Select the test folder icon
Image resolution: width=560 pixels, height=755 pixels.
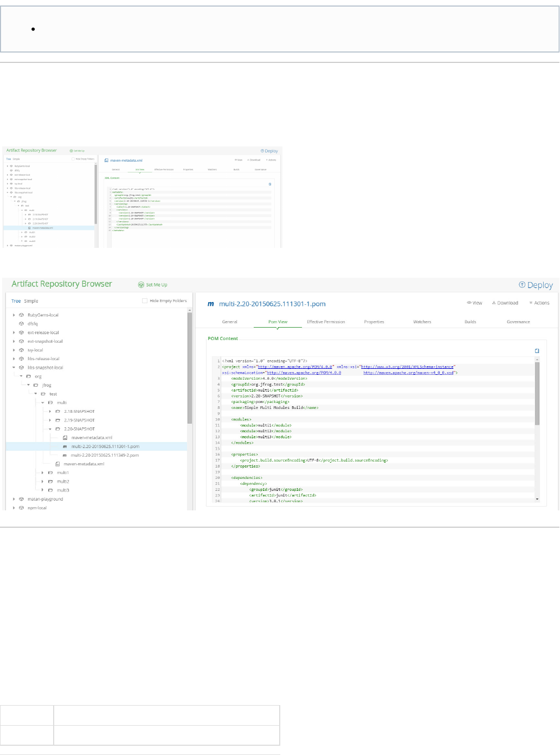(43, 394)
